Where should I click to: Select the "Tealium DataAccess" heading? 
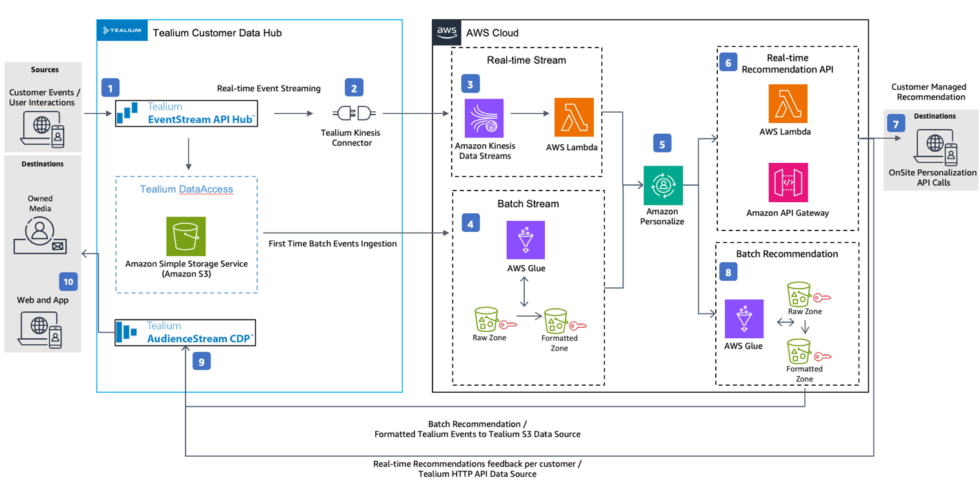click(186, 189)
